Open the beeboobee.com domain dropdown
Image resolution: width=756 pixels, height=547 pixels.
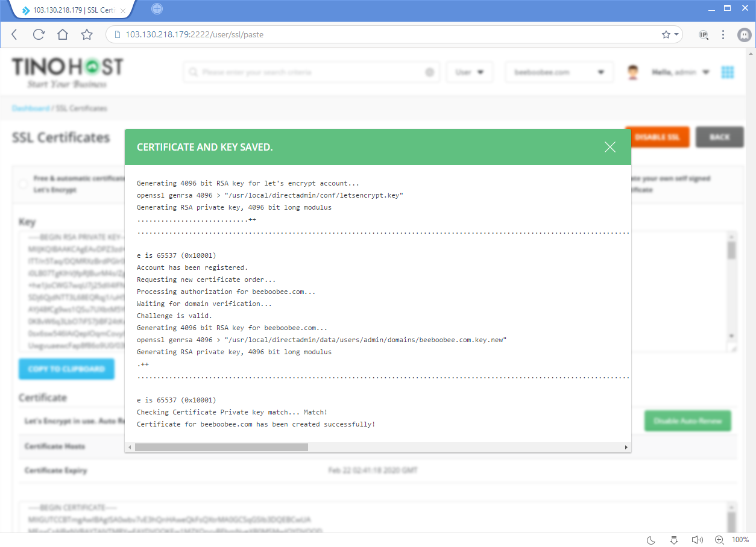[x=559, y=72]
